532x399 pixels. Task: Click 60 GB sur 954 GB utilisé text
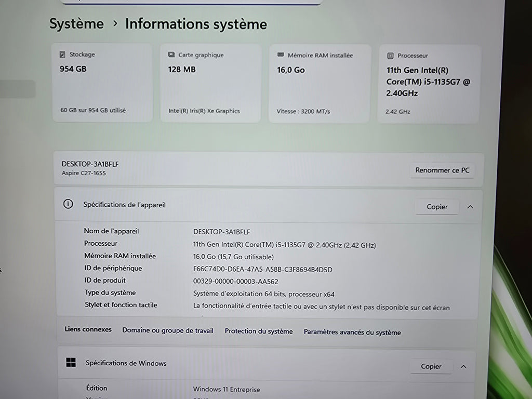click(93, 110)
